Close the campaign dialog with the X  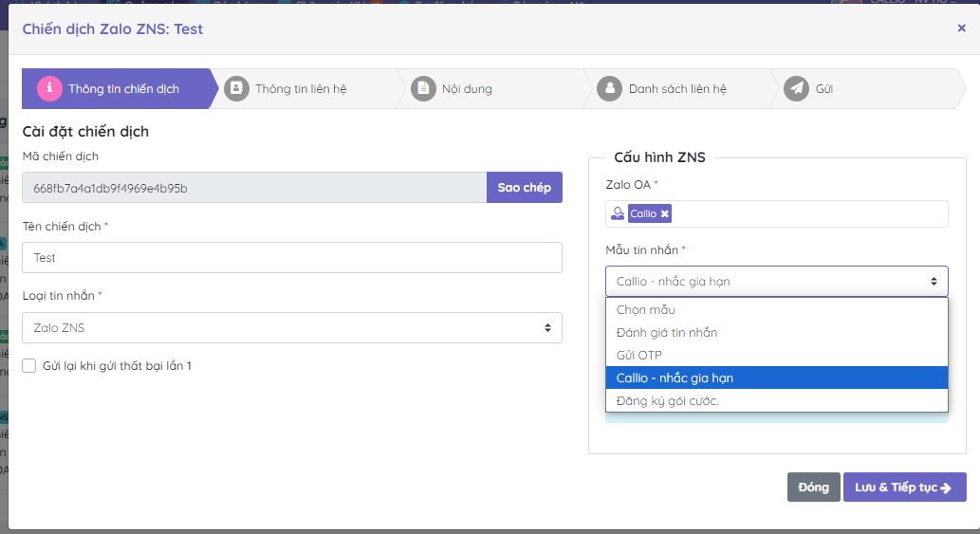(x=961, y=28)
